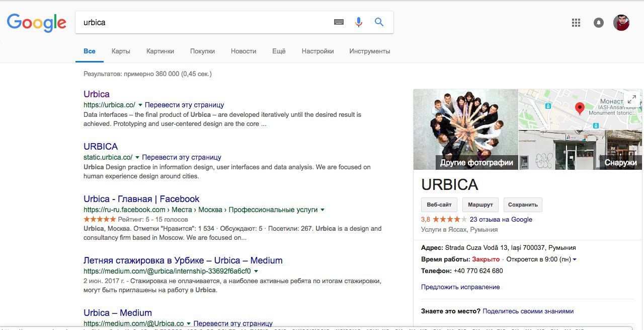This screenshot has height=330, width=644.
Task: Open the map thumbnail in URBICA panel
Action: (x=581, y=109)
